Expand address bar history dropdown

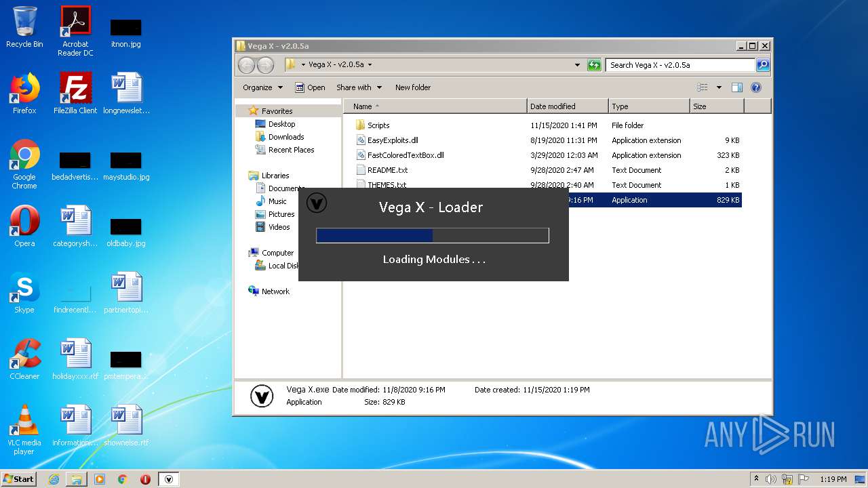577,65
